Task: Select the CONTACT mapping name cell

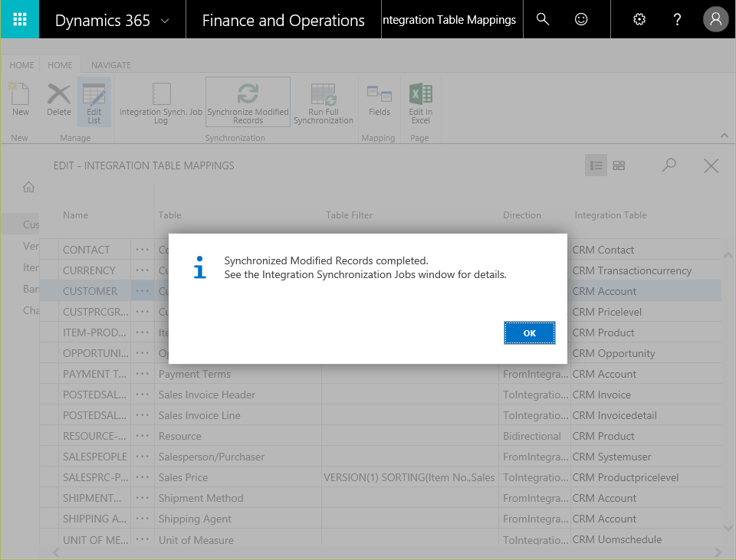Action: [x=95, y=250]
